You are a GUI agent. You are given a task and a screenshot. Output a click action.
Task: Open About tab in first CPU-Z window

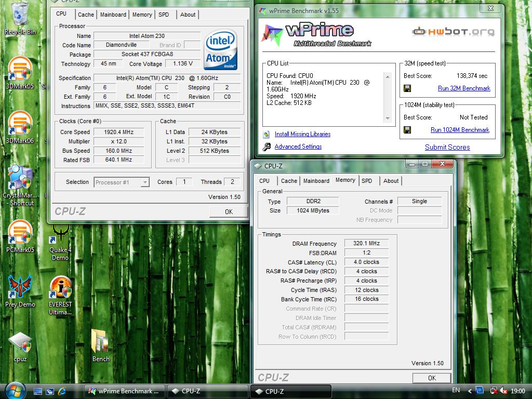[x=188, y=15]
